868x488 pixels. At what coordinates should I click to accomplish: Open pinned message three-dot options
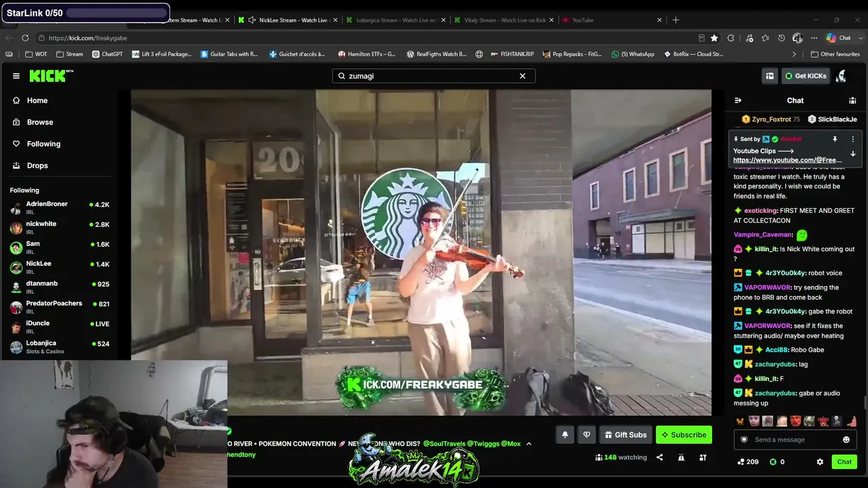tap(853, 139)
